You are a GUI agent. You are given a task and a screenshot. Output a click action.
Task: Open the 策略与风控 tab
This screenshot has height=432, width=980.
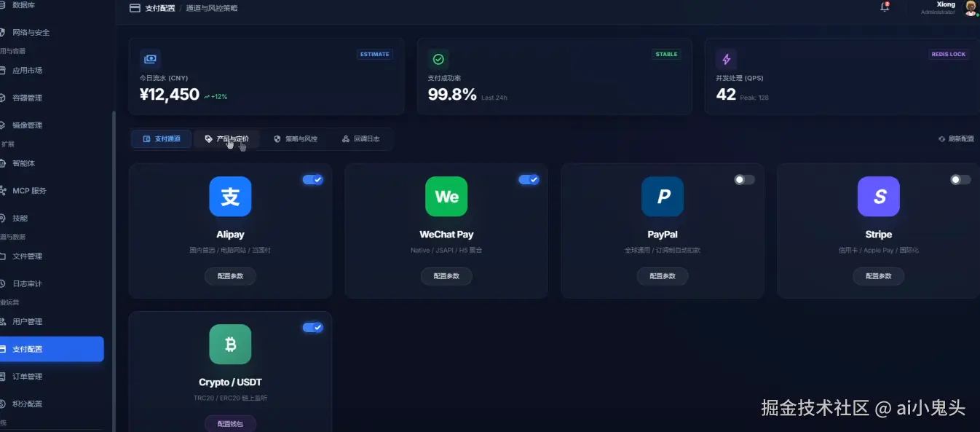tap(295, 138)
